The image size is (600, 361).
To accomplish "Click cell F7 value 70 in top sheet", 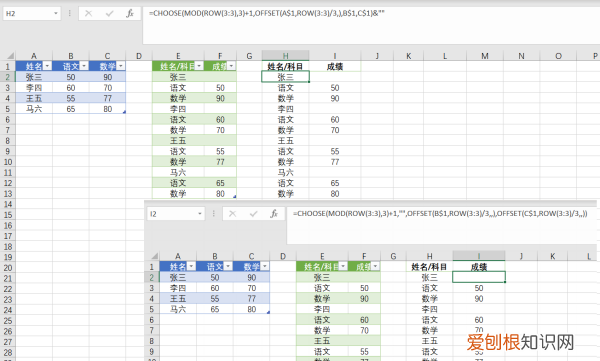I will tap(220, 130).
